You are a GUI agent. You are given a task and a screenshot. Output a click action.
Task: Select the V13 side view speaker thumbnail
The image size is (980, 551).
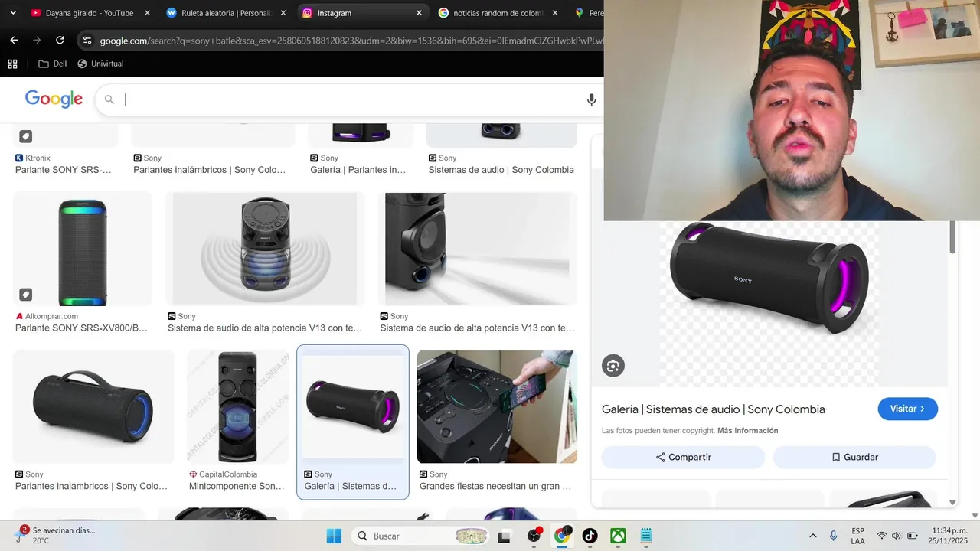[x=478, y=249]
